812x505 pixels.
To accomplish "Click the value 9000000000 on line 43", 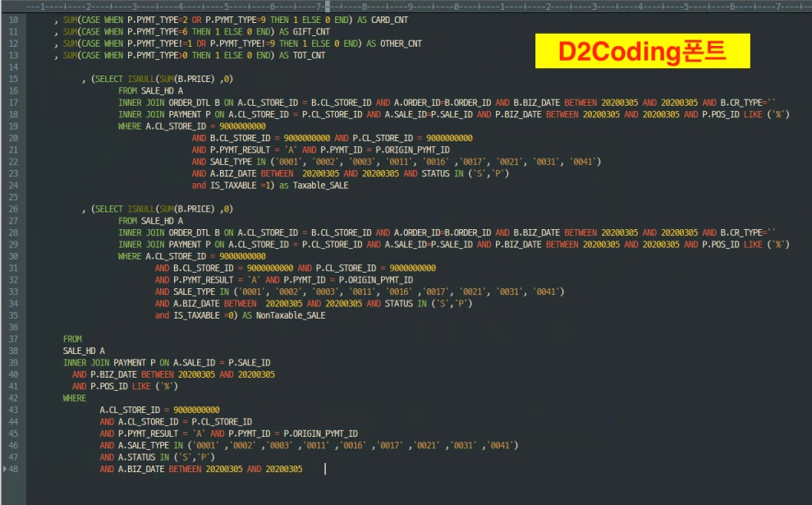I will (x=196, y=411).
